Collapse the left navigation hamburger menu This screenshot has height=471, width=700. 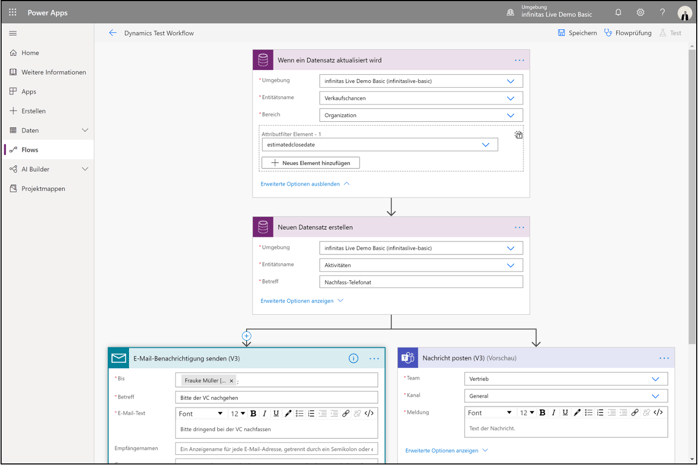[x=13, y=33]
